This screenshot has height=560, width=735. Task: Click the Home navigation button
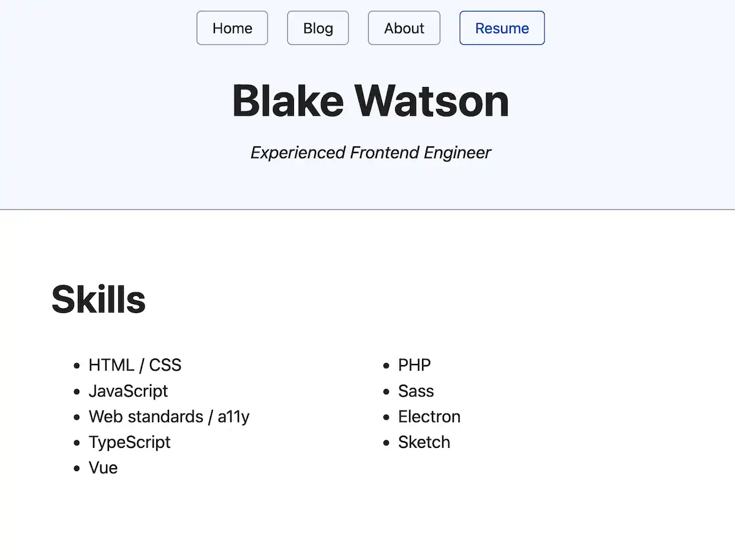pyautogui.click(x=232, y=28)
